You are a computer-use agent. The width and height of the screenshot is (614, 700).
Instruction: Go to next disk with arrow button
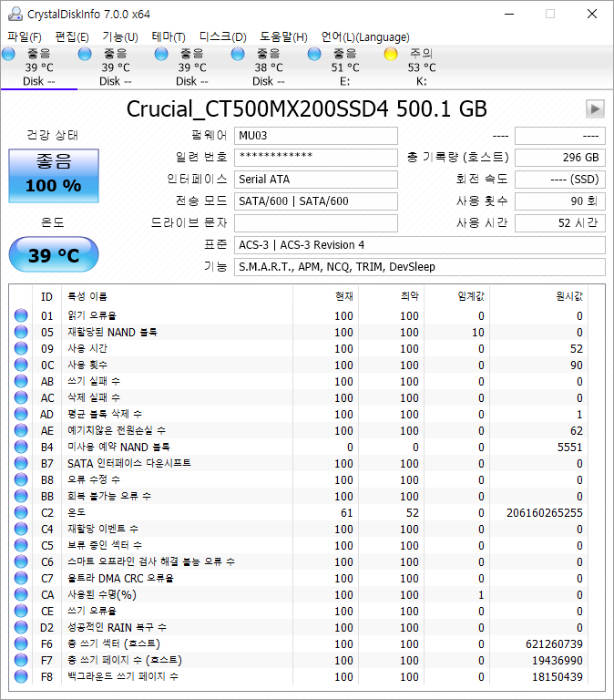(x=595, y=109)
